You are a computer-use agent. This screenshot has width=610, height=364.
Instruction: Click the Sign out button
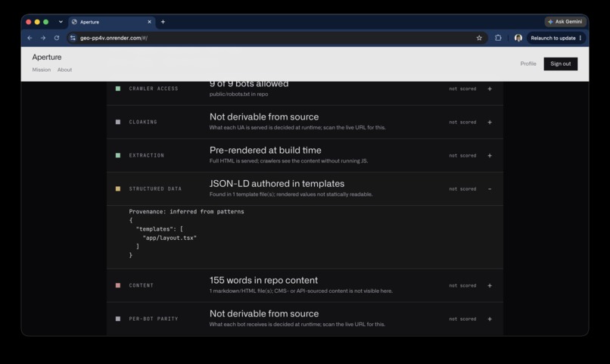tap(561, 64)
